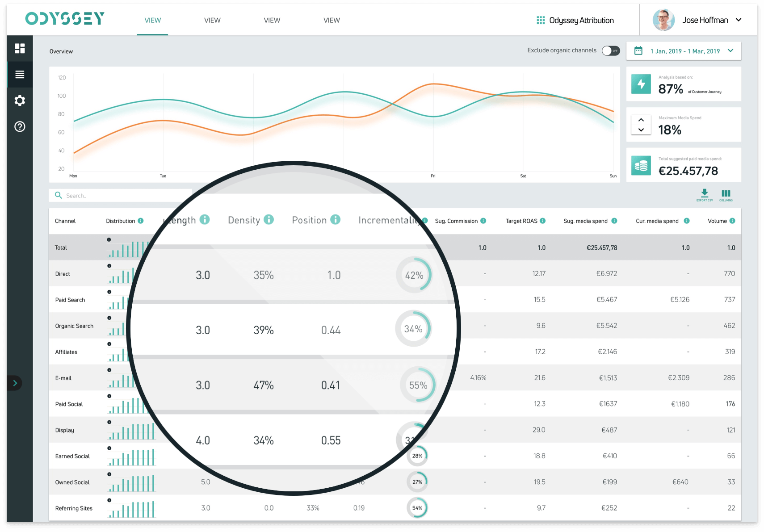Open the list view icon in sidebar

point(19,75)
